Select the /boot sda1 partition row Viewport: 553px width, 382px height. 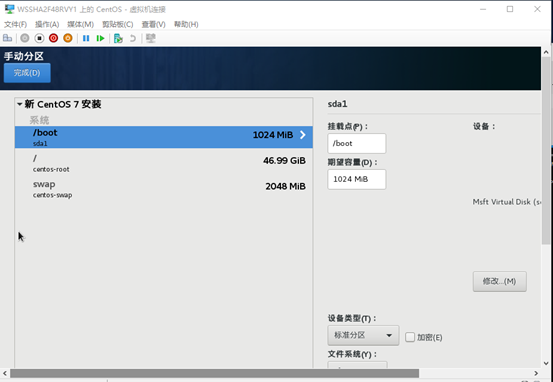tap(164, 137)
